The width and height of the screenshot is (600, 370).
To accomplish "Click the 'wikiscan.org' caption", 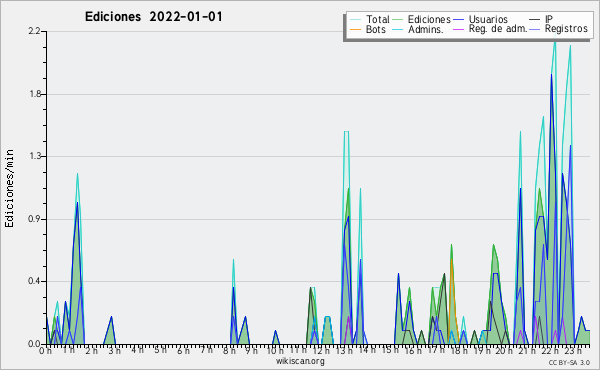I will pos(300,361).
